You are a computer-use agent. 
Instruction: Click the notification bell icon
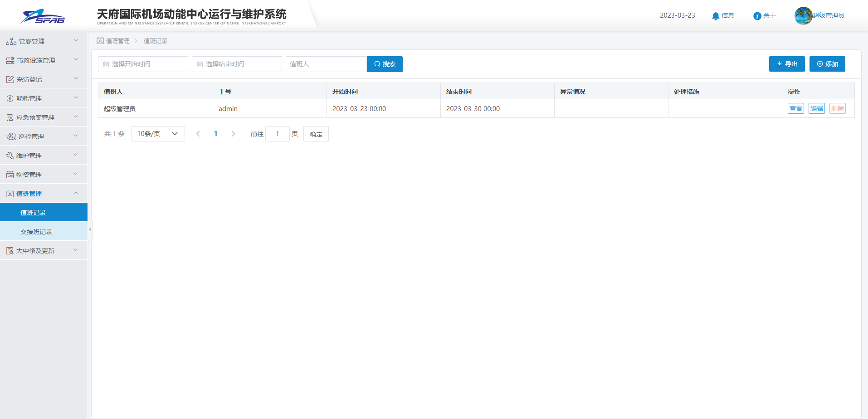tap(716, 16)
